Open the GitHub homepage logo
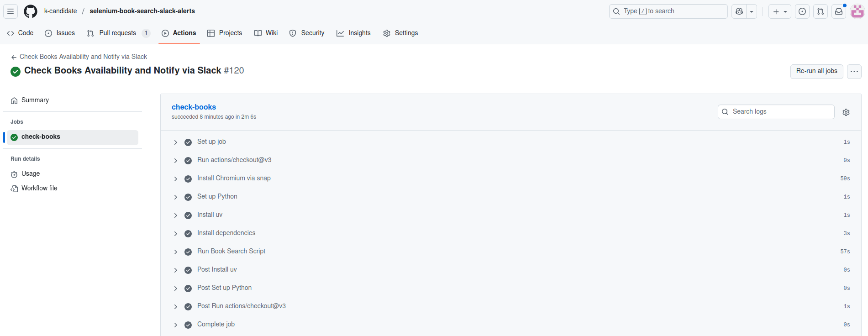868x336 pixels. [x=31, y=11]
